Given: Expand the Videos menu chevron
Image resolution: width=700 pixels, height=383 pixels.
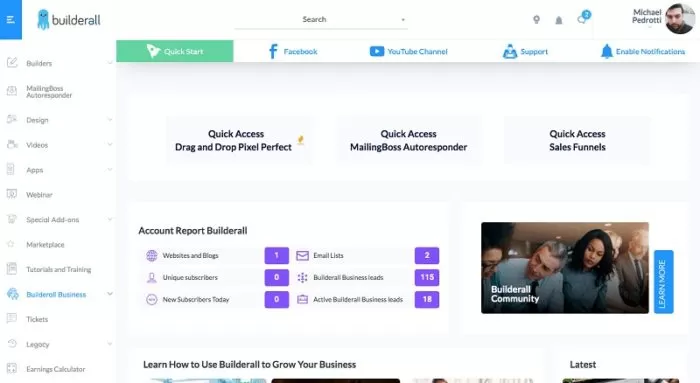Looking at the screenshot, I should coord(109,145).
